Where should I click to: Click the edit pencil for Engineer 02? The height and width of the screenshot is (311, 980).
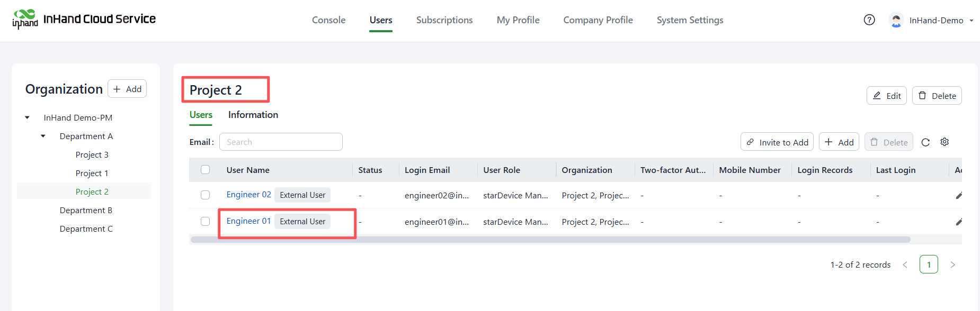point(958,196)
